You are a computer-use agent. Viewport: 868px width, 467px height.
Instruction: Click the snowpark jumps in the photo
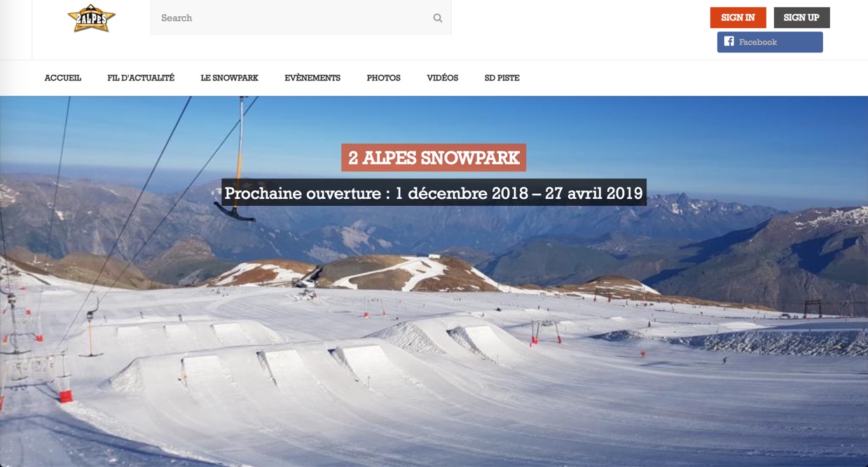coord(315,357)
